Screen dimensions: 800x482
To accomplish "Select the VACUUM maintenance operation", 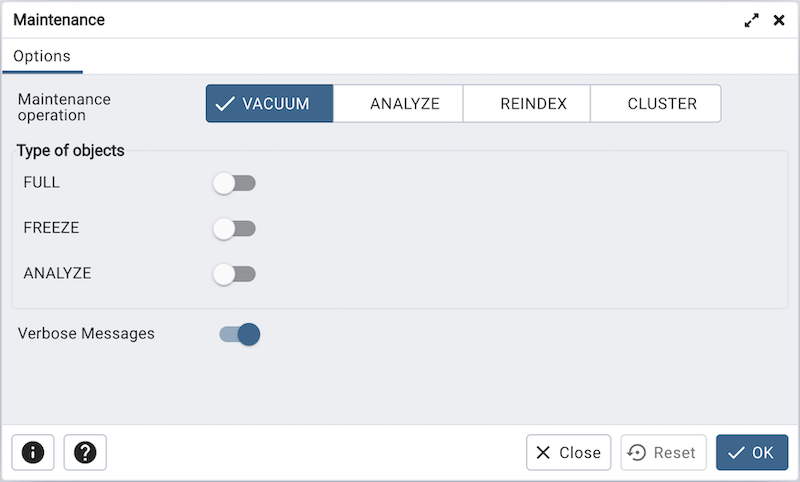I will pos(269,103).
